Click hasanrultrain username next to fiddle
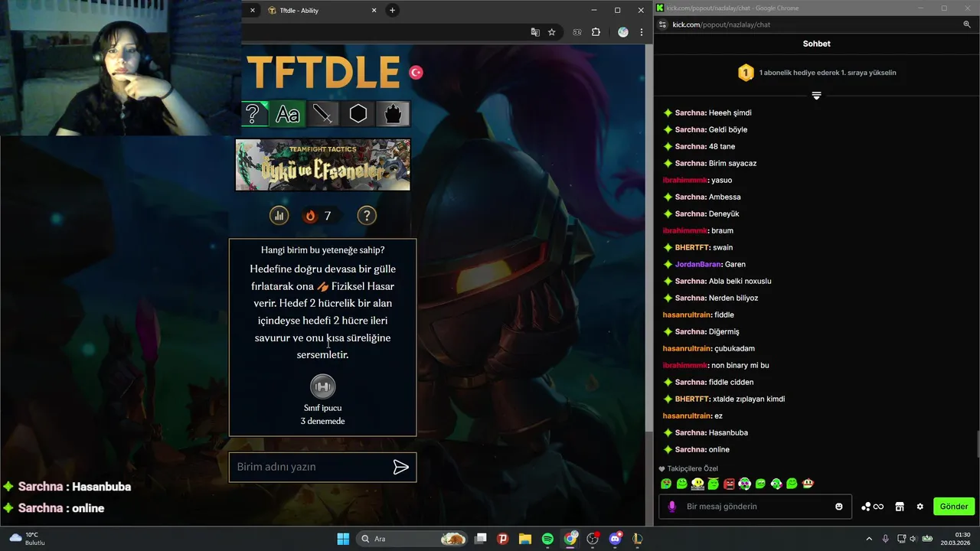 coord(687,315)
